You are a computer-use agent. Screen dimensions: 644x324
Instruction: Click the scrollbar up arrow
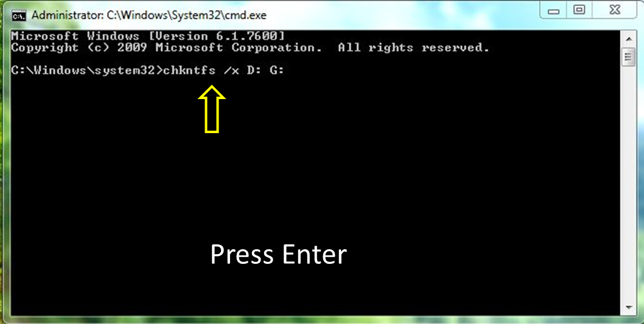coord(628,39)
